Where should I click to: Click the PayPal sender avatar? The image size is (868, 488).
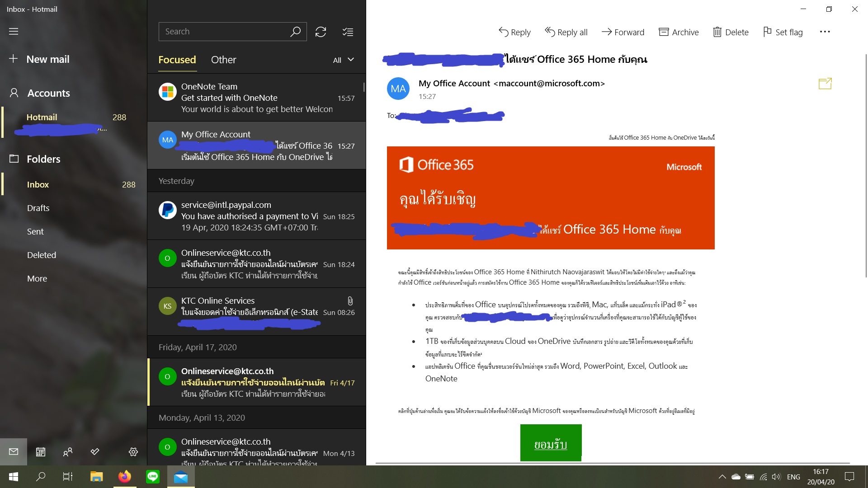tap(167, 210)
